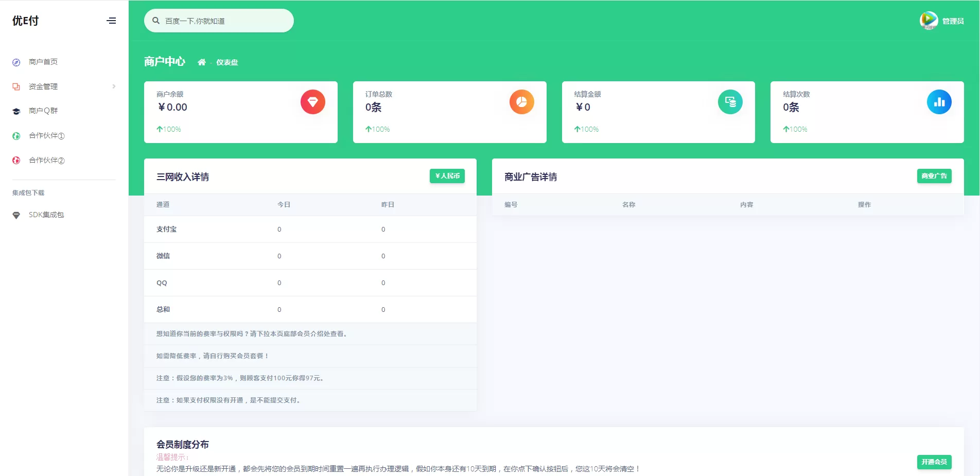
Task: Click the 开通会员 button
Action: click(x=934, y=462)
